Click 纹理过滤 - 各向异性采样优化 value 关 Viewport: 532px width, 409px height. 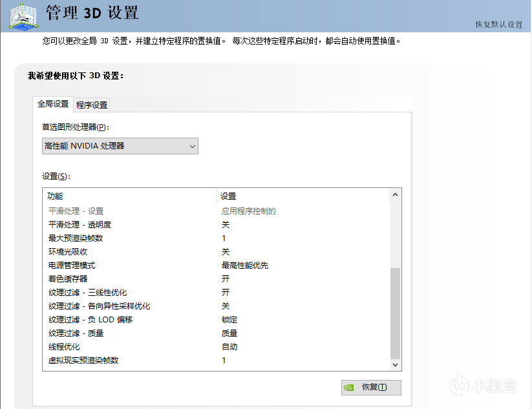click(226, 306)
